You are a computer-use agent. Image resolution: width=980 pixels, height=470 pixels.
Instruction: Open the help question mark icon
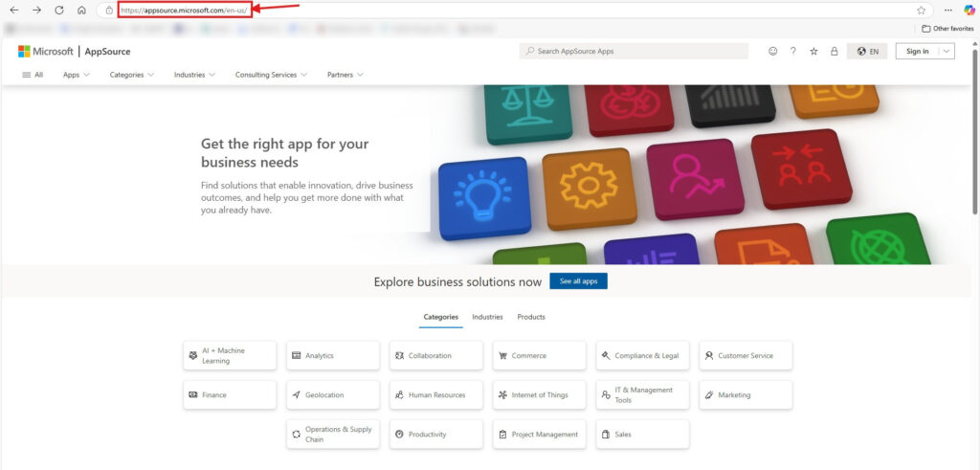pos(792,52)
